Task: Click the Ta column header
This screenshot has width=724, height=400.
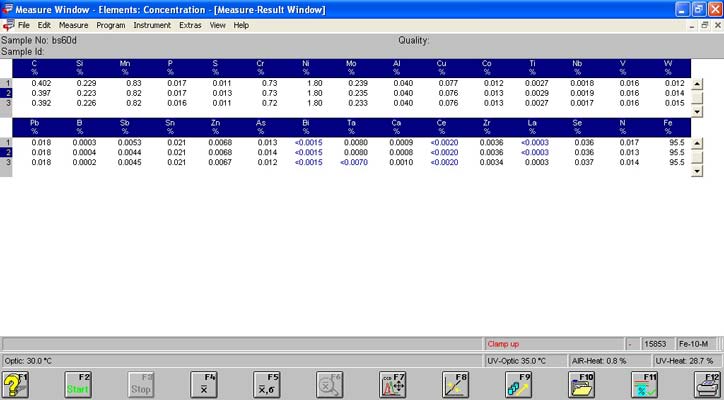Action: pyautogui.click(x=351, y=127)
